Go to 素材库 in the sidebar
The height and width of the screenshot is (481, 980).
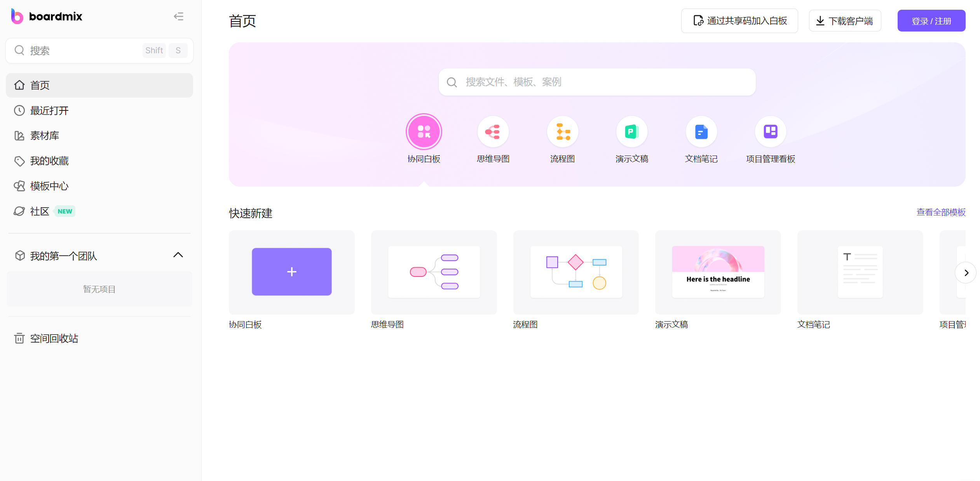coord(45,136)
